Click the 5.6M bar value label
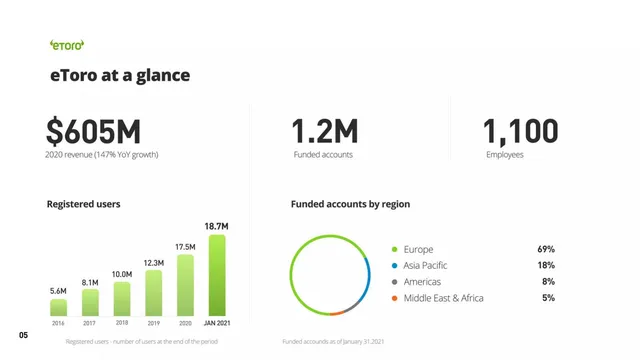The width and height of the screenshot is (640, 360). click(x=58, y=291)
